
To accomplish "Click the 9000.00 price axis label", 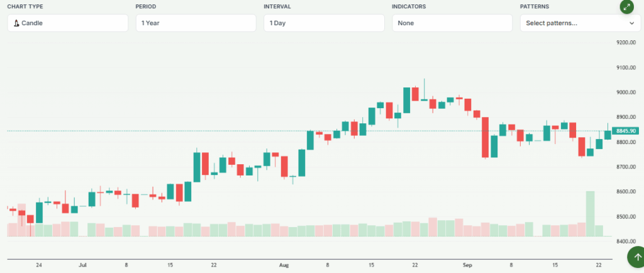I will tap(626, 92).
